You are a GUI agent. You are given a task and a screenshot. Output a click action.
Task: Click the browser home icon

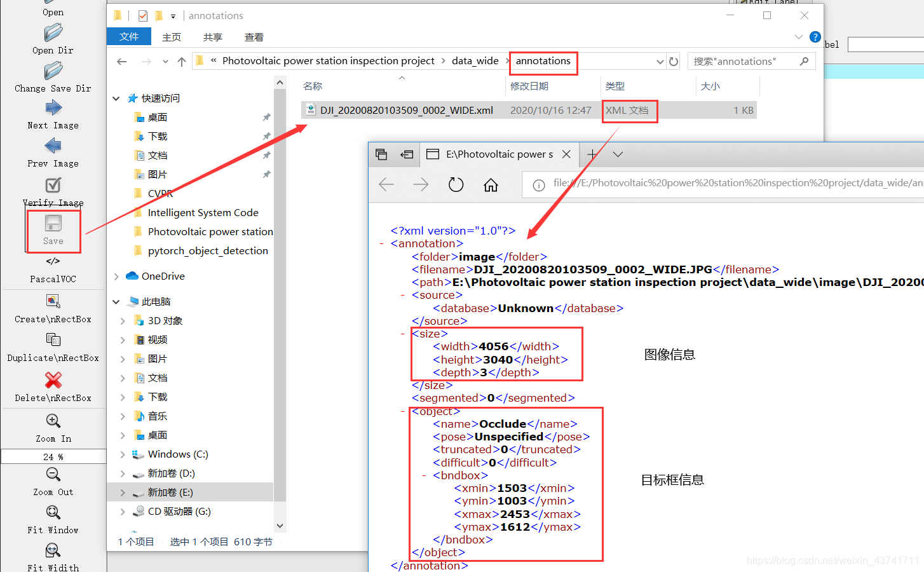[x=491, y=185]
